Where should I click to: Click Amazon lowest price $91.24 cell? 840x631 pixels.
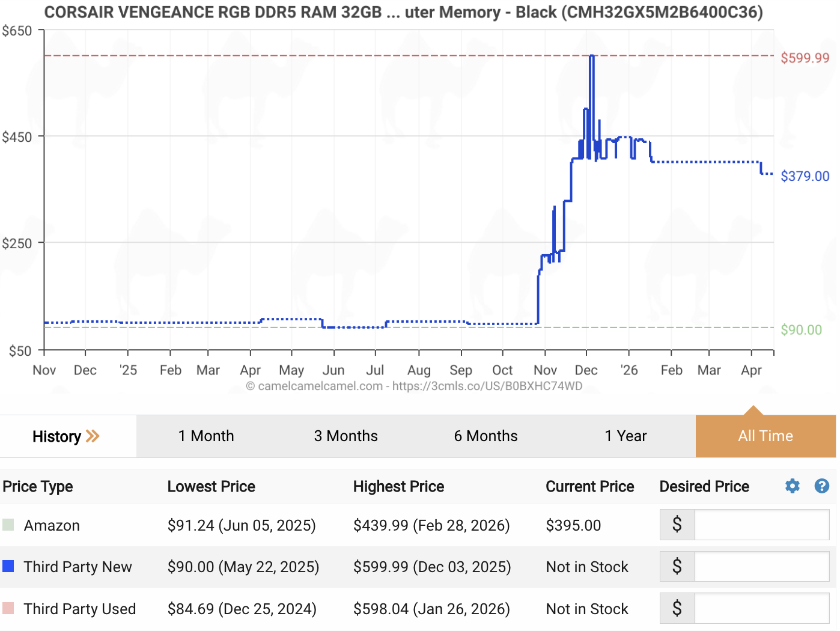[242, 525]
